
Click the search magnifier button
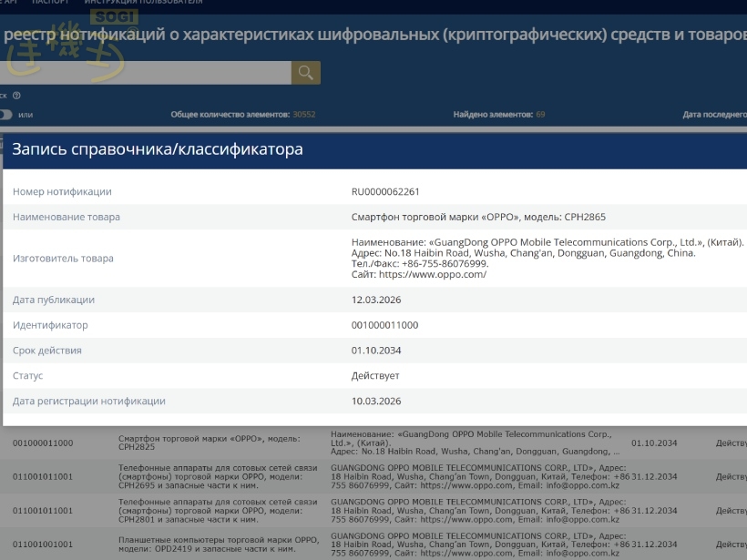click(x=306, y=73)
